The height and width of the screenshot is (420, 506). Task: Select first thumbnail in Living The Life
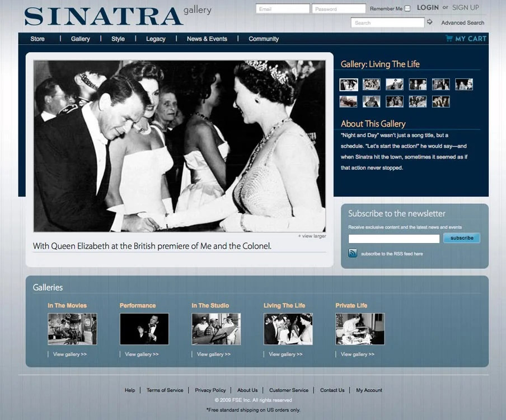click(x=349, y=85)
